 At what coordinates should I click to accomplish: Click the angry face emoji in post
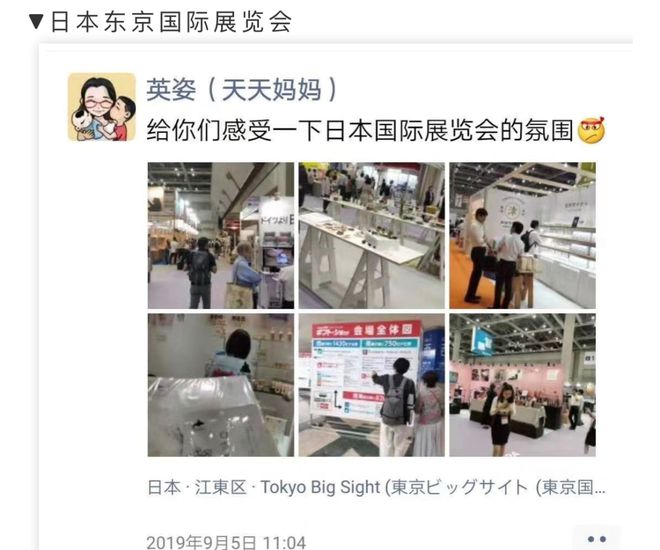(x=591, y=130)
